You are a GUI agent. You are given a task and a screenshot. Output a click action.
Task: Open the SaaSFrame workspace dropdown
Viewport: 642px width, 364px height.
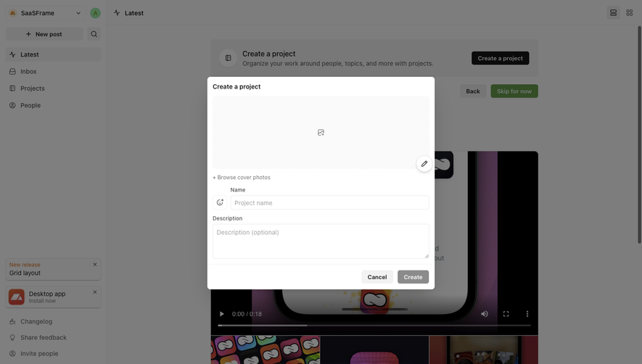tap(46, 13)
